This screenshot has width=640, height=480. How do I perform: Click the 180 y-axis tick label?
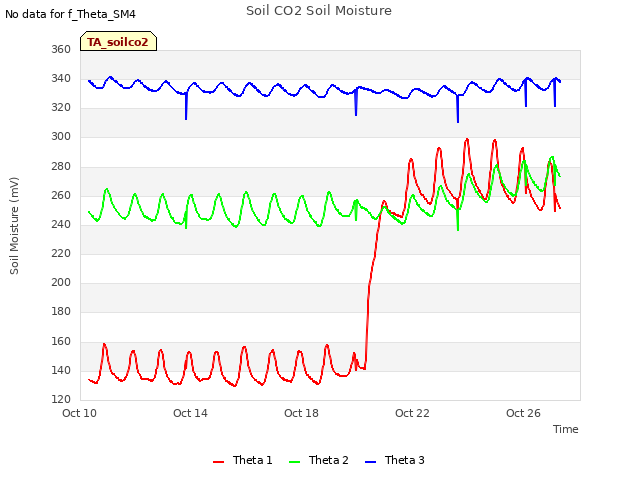click(61, 311)
